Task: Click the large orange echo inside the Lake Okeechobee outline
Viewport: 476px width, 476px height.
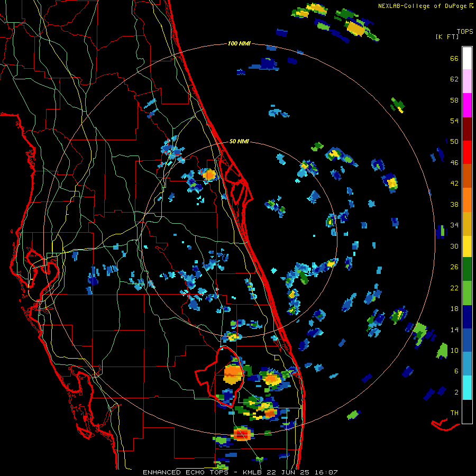Action: point(233,374)
